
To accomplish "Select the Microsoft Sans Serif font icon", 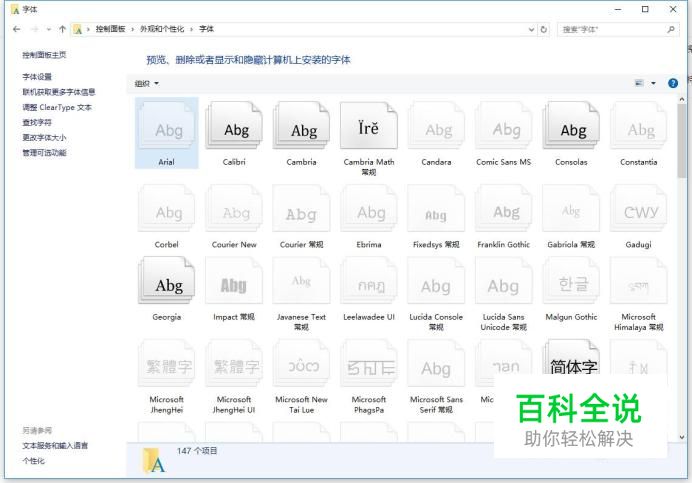I will (x=436, y=363).
